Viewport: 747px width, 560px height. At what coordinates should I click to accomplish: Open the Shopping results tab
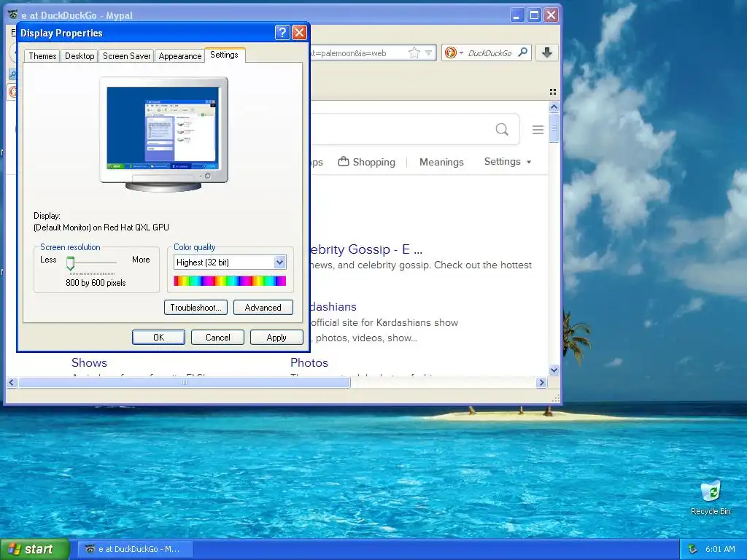367,162
